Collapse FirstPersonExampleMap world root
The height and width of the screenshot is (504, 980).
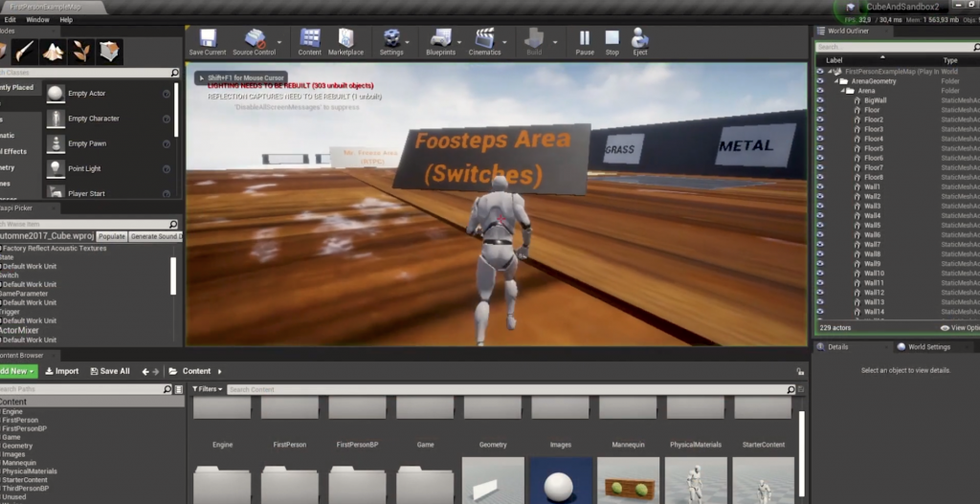[832, 72]
